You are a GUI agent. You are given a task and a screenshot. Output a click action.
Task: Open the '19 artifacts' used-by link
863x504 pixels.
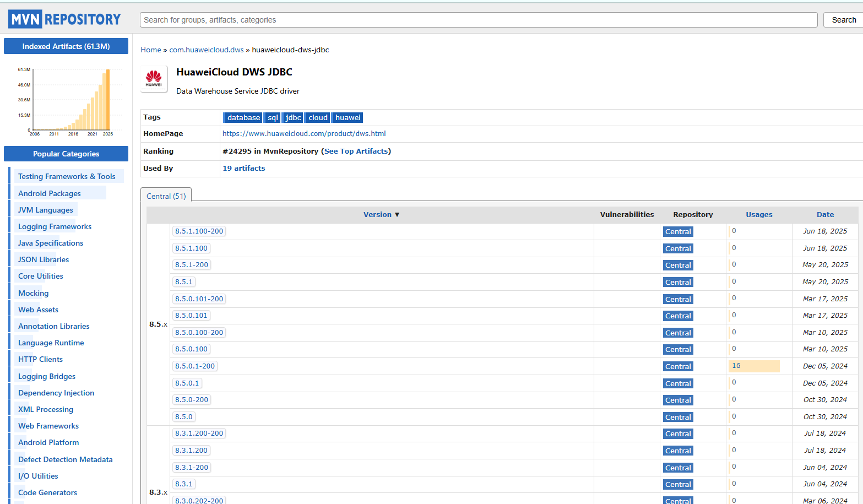coord(244,169)
